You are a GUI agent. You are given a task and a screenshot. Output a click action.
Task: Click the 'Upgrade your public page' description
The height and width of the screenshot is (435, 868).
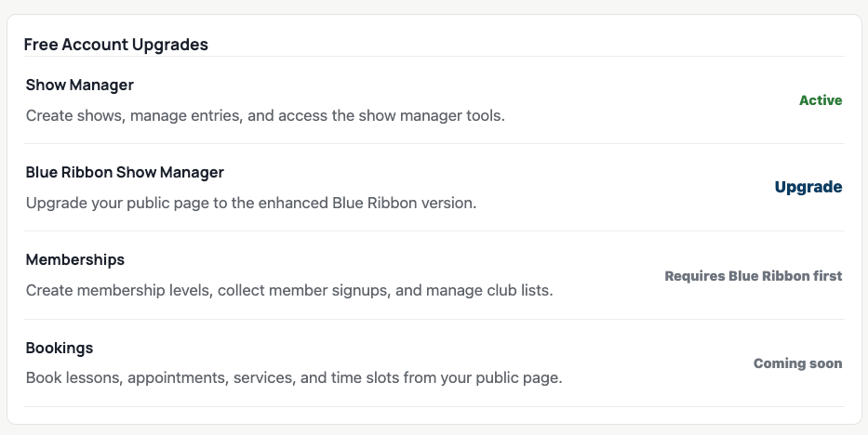(x=251, y=203)
